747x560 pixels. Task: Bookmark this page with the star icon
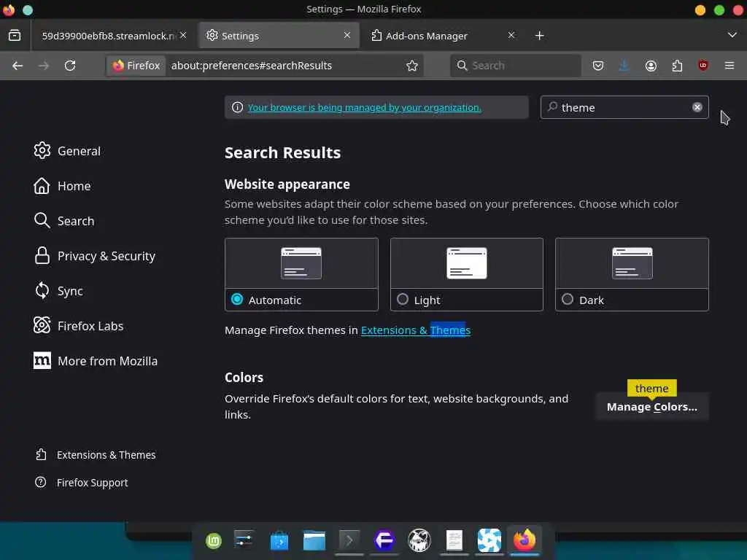click(412, 66)
